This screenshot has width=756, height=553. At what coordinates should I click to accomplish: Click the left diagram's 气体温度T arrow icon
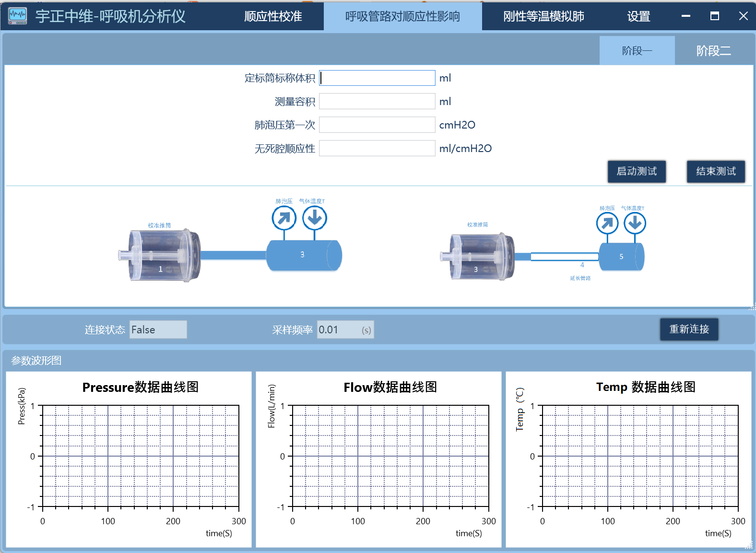315,218
